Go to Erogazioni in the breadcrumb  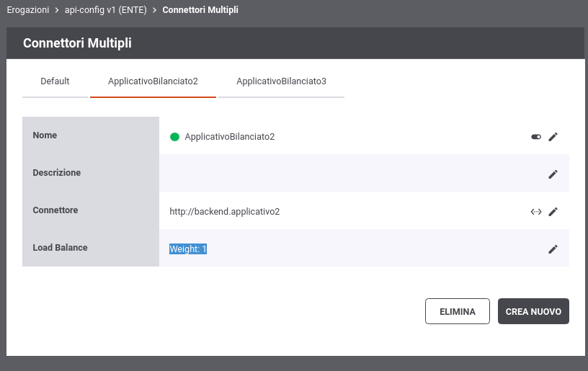pos(28,10)
